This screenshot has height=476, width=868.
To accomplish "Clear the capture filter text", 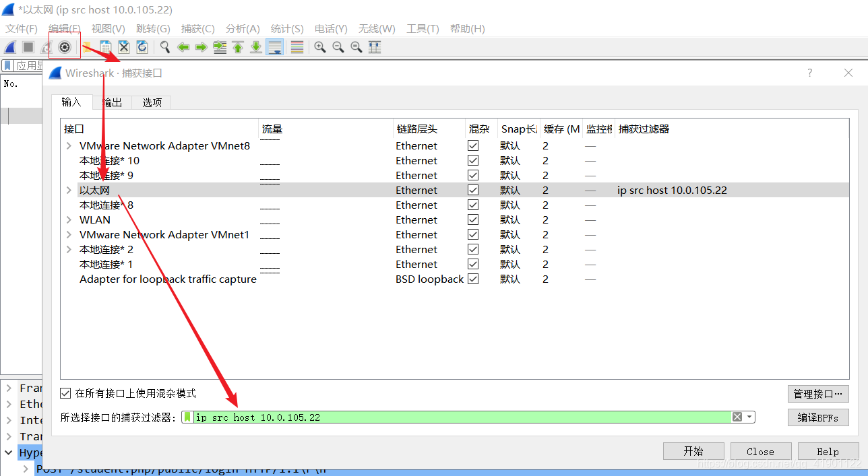I will (737, 417).
